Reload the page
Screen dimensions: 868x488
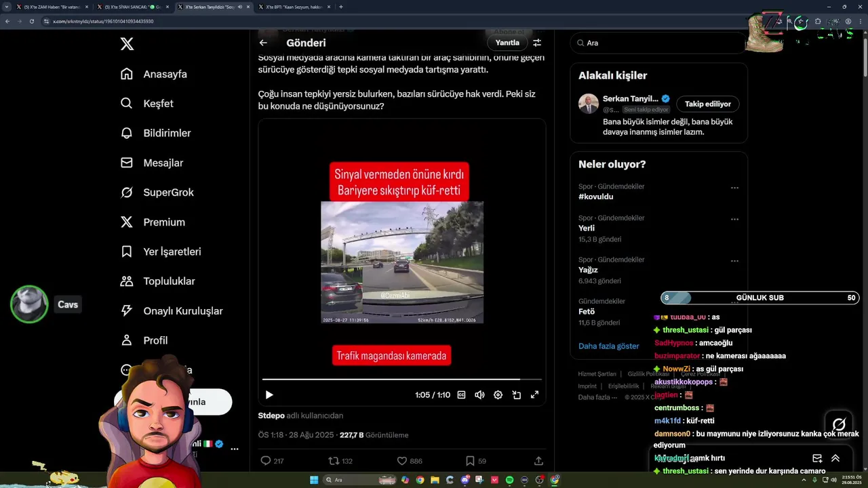tap(31, 21)
